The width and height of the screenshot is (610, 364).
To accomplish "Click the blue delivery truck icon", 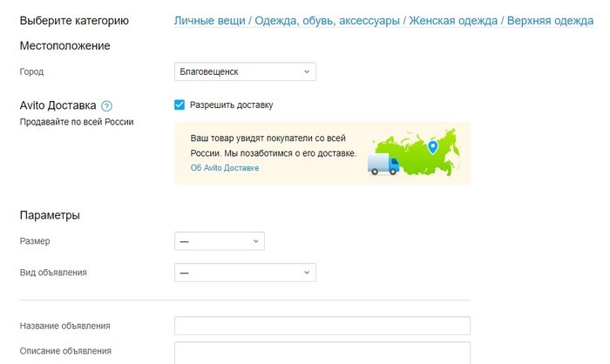I will click(x=383, y=164).
